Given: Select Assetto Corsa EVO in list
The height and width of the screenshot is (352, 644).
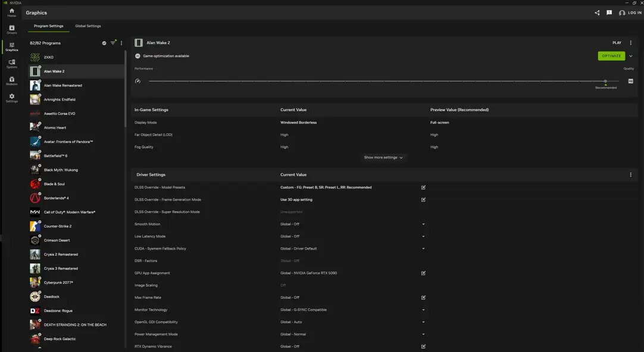Looking at the screenshot, I should (x=76, y=114).
